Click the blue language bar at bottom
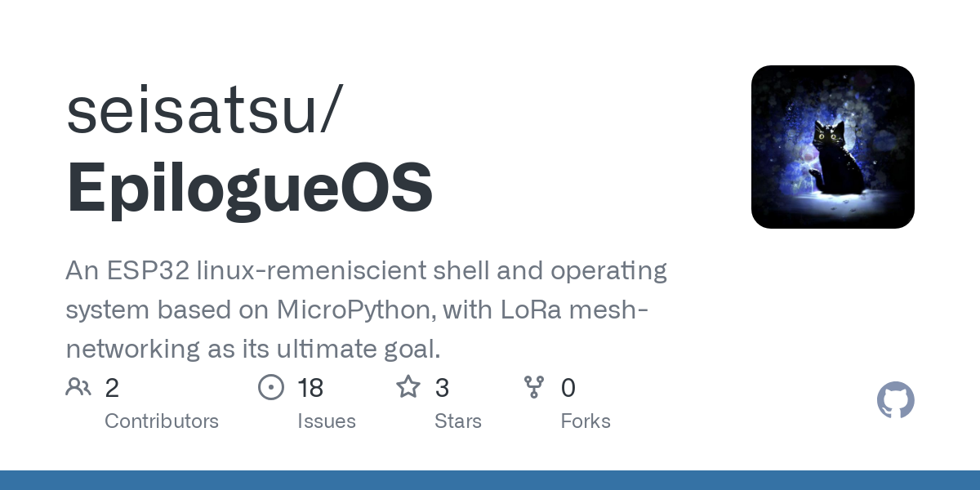Viewport: 980px width, 490px height. pos(490,480)
